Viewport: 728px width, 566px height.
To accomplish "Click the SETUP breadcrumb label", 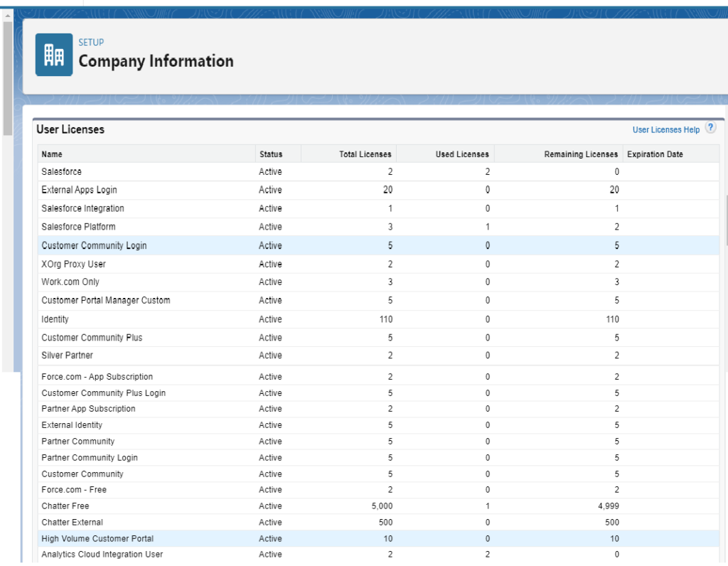I will [x=91, y=42].
